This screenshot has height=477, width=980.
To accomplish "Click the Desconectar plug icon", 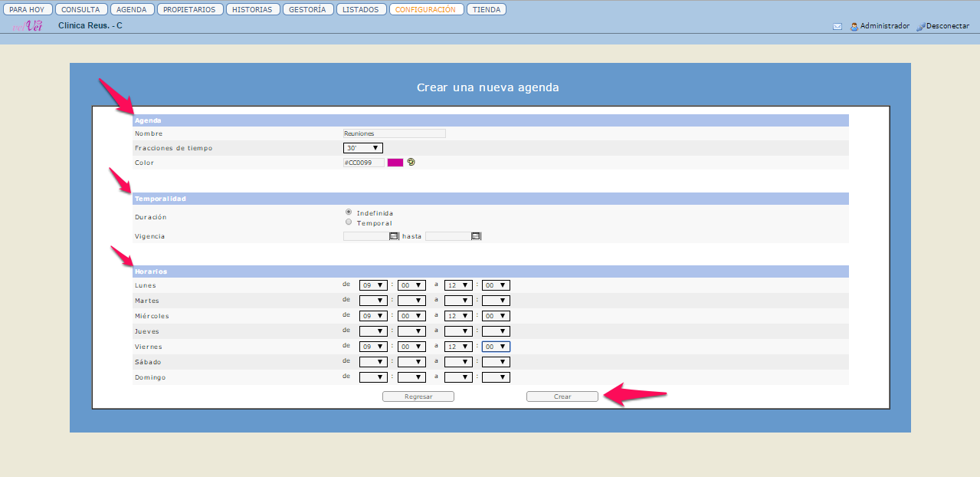I will click(x=920, y=26).
